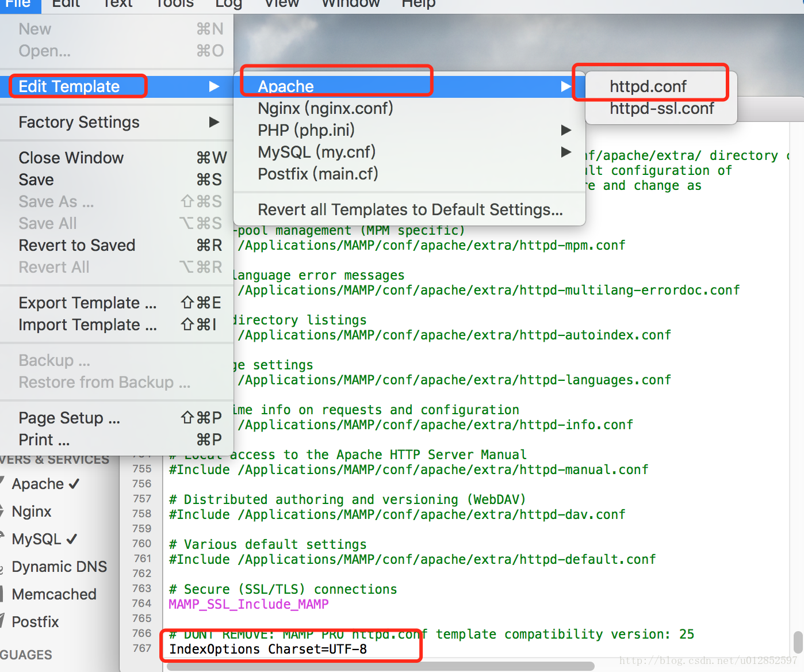Click line number 757 in the gutter
This screenshot has width=804, height=672.
142,499
